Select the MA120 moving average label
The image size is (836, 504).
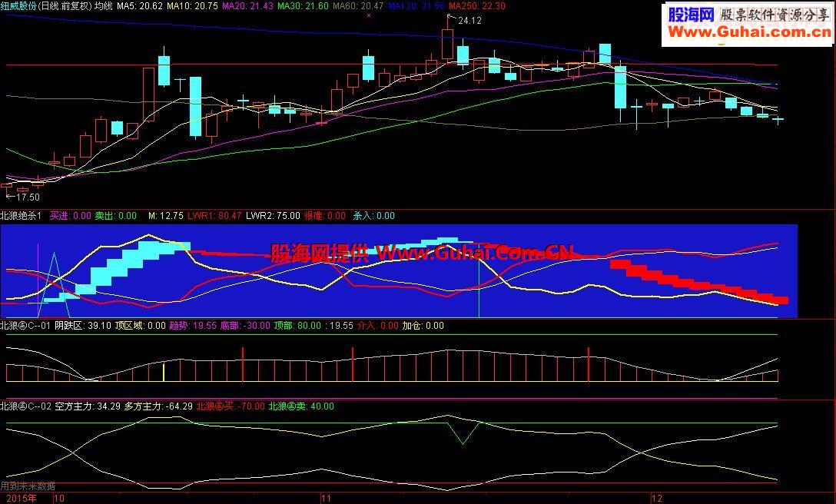point(416,6)
